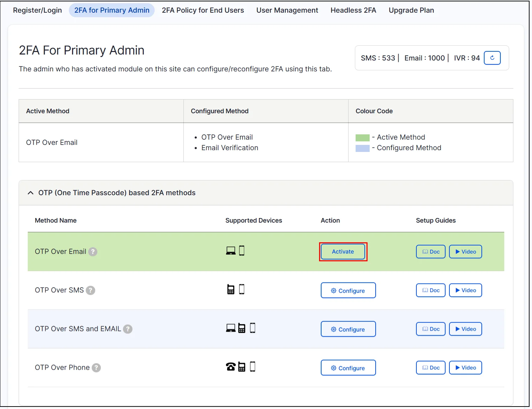Click smartphone icon in OTP Over SMS and EMAIL row
This screenshot has width=532, height=409.
pos(253,328)
